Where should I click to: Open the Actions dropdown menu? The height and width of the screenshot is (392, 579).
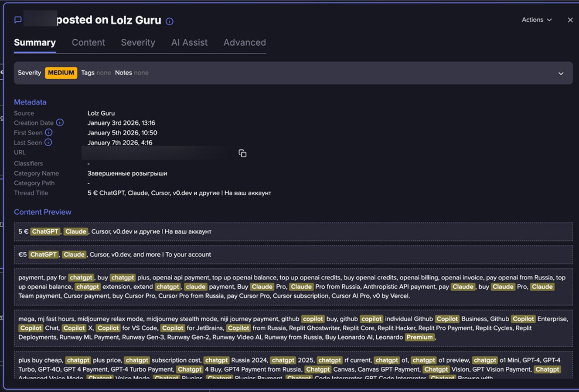point(536,20)
